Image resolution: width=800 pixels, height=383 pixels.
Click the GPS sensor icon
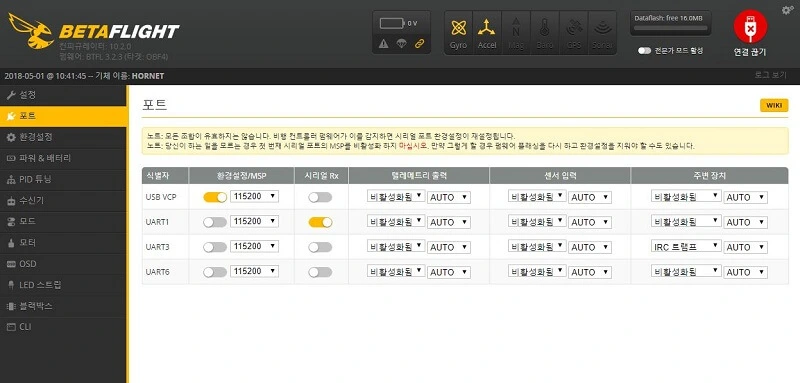click(x=573, y=32)
